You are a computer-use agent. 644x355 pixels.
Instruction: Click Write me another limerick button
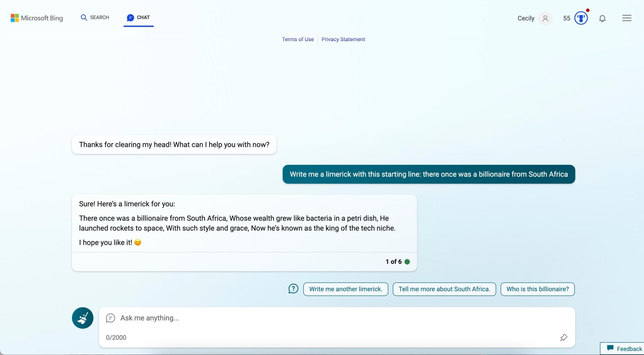[x=346, y=289]
